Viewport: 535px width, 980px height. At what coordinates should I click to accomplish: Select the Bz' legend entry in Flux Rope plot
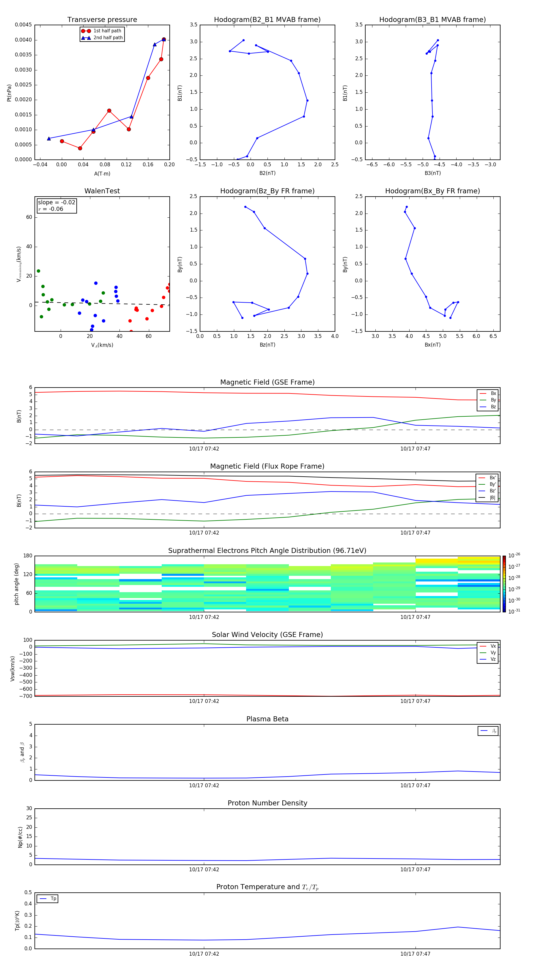(x=487, y=491)
